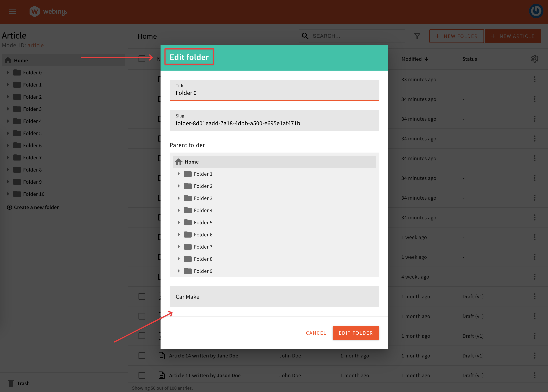This screenshot has height=392, width=548.
Task: Open the hamburger navigation menu
Action: pos(12,11)
